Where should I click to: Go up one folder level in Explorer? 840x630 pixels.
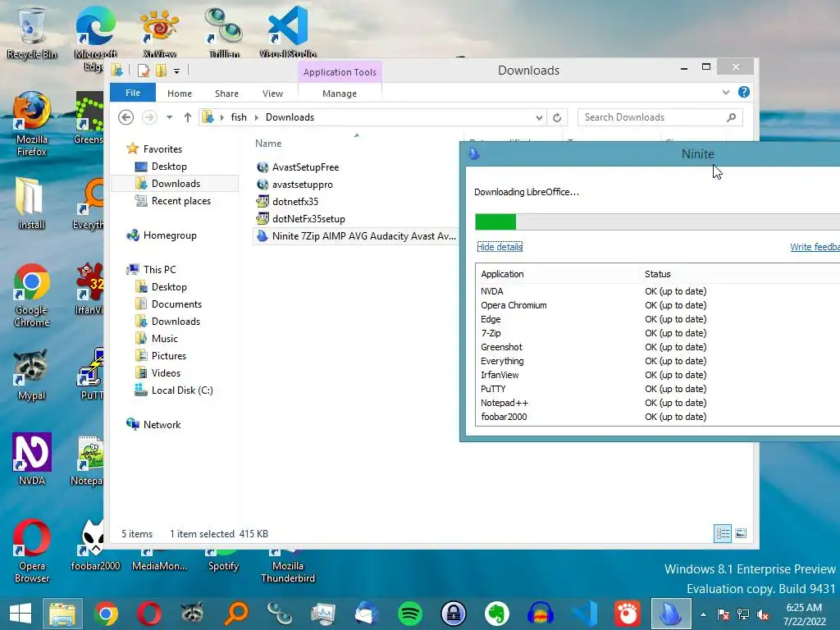tap(188, 117)
